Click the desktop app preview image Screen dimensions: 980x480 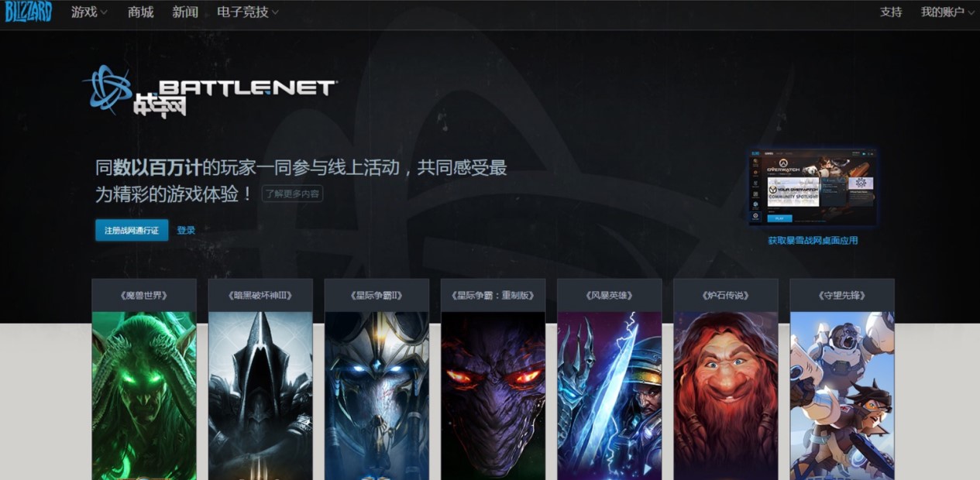(813, 188)
